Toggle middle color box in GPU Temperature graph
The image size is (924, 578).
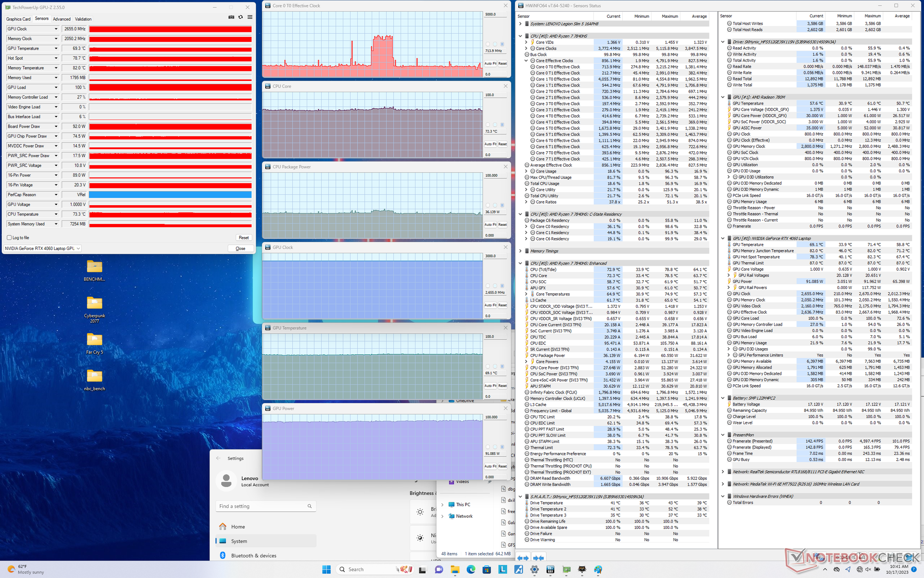(495, 367)
